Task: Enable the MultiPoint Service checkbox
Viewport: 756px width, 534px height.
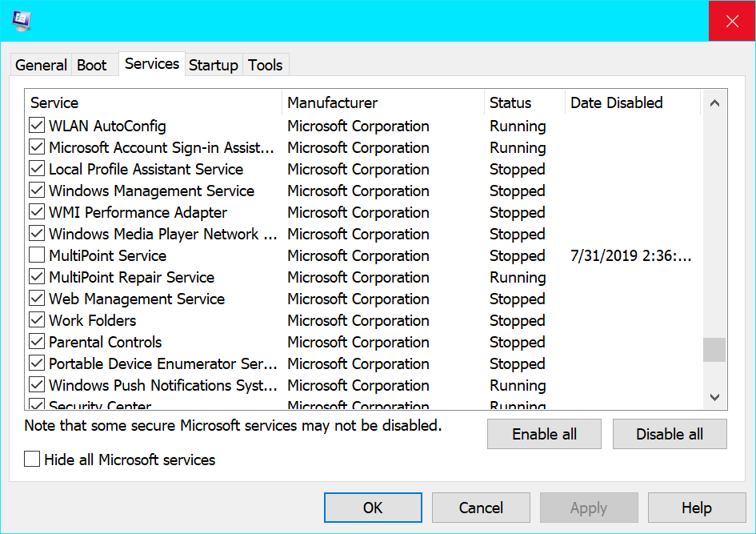Action: click(37, 255)
